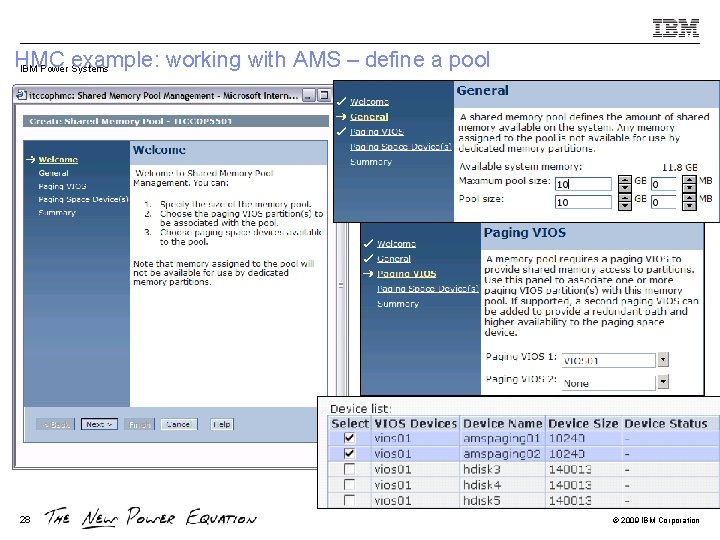Image resolution: width=720 pixels, height=540 pixels.
Task: Open Welcome link in General panel navigation
Action: 369,101
